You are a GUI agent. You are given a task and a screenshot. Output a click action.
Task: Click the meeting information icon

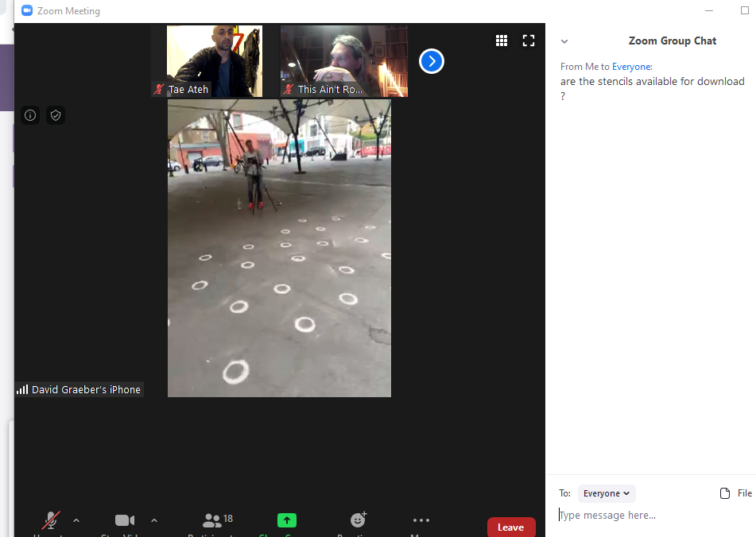[30, 115]
